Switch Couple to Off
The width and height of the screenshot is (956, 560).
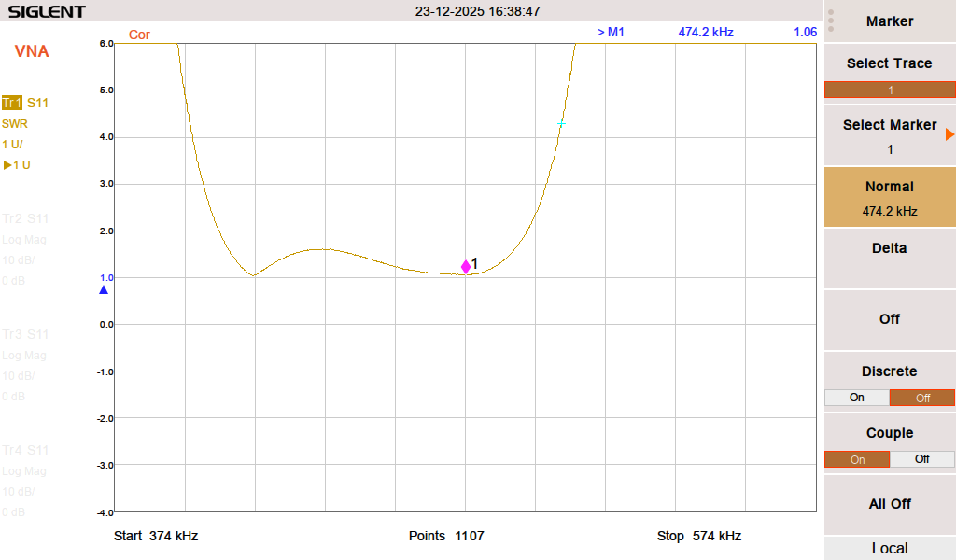click(921, 459)
